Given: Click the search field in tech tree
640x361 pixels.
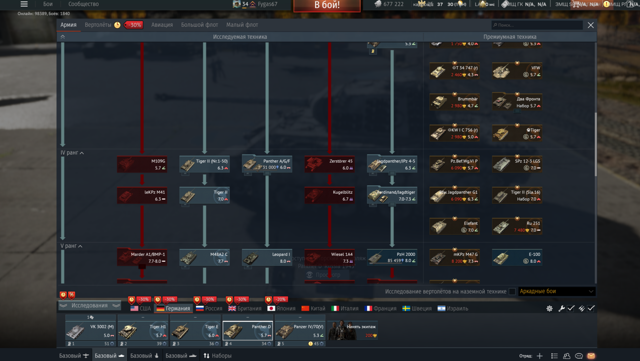Looking at the screenshot, I should (537, 25).
